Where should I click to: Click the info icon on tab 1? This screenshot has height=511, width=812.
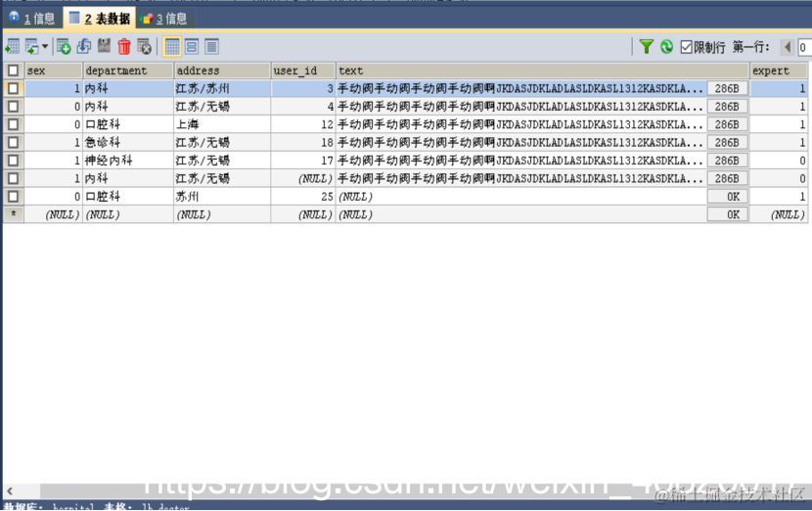(x=14, y=17)
